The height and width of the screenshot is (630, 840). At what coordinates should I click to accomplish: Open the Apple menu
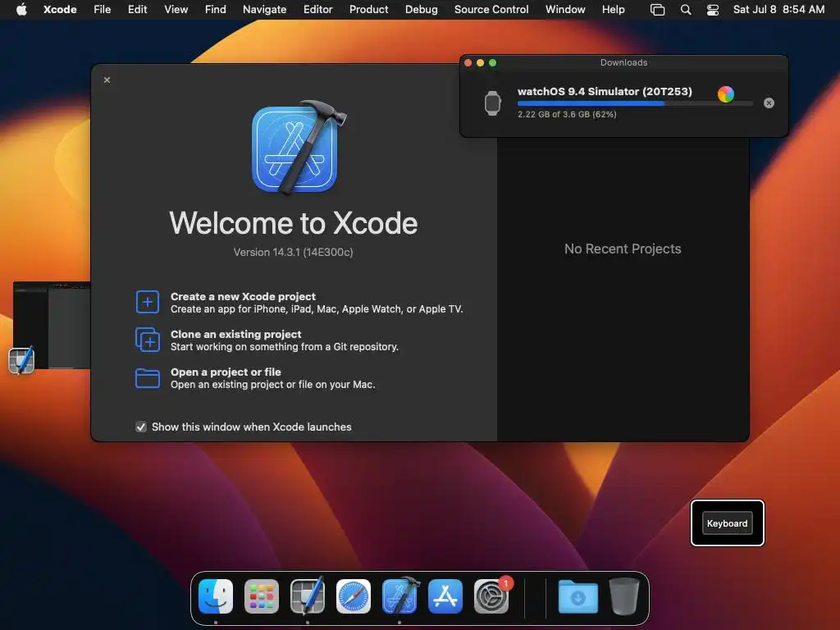click(21, 9)
